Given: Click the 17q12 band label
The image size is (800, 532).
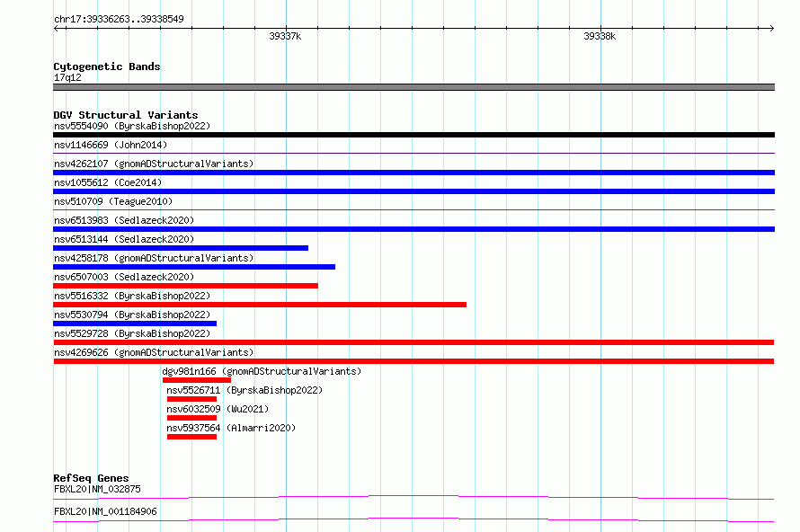Looking at the screenshot, I should pyautogui.click(x=67, y=77).
